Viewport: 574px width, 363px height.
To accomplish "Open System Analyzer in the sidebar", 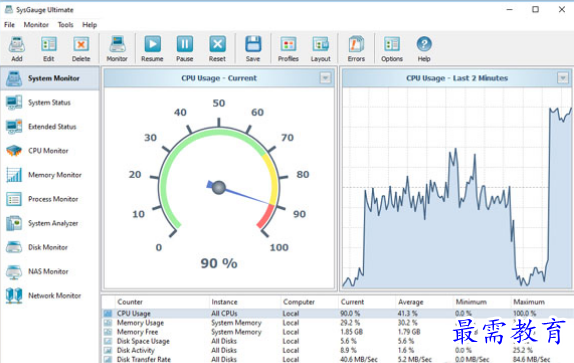I will click(50, 223).
